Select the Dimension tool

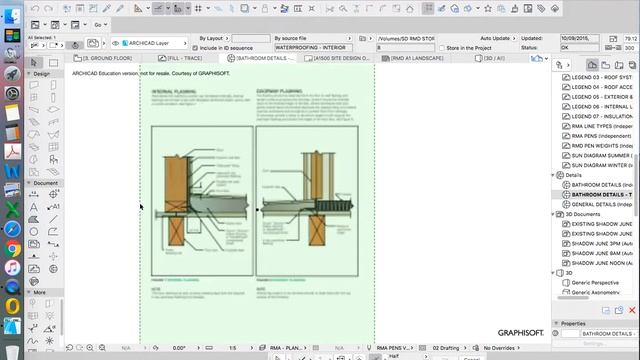34,195
